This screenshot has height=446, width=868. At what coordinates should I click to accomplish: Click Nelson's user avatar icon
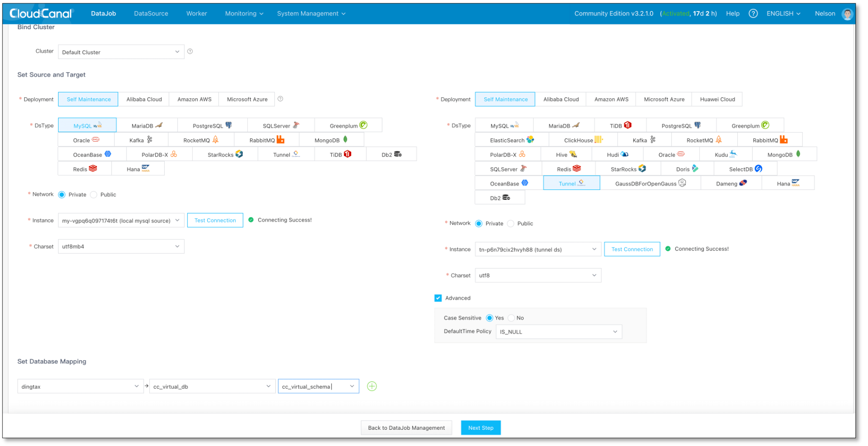coord(847,14)
